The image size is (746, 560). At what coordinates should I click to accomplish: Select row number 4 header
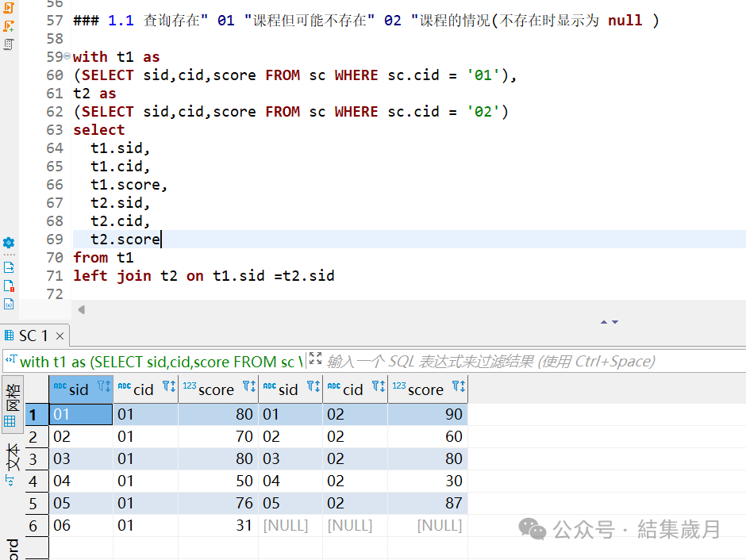click(37, 481)
